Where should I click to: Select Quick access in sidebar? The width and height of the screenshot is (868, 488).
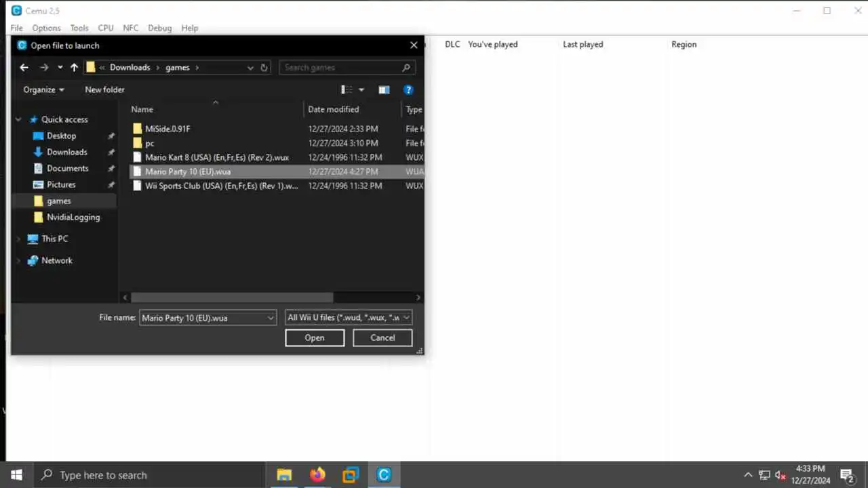[x=64, y=119]
